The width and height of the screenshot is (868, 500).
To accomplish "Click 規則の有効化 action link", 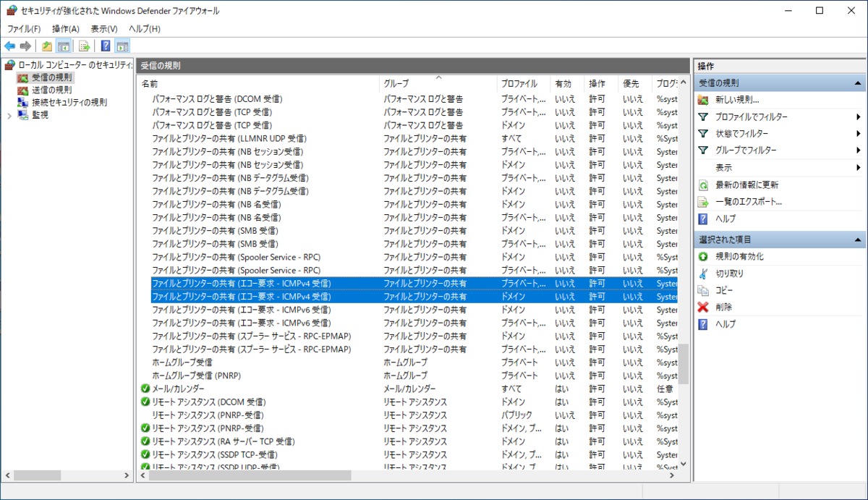I will (x=739, y=256).
